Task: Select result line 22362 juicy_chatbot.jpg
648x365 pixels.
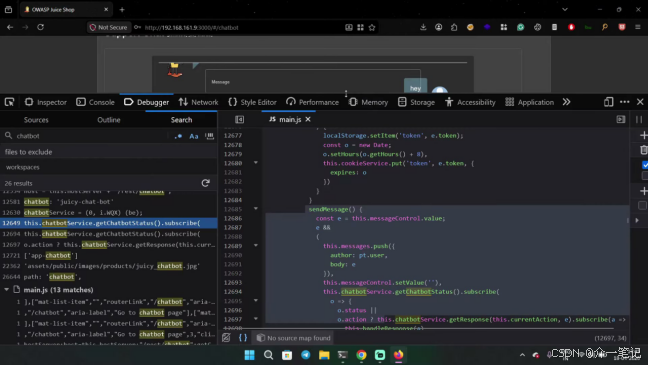Action: coord(108,266)
